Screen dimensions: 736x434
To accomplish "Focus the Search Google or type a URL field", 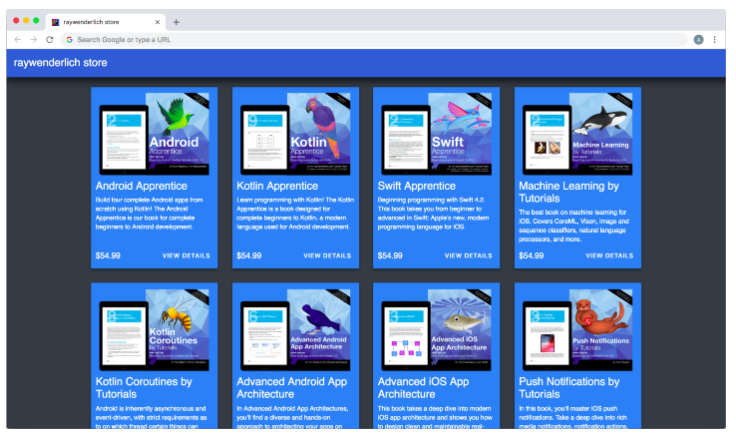I will tap(374, 40).
